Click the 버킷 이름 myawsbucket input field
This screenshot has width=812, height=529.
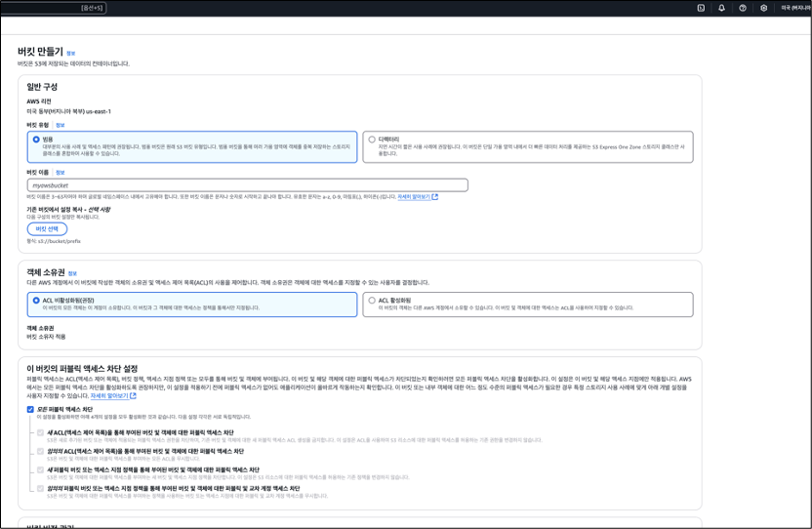tap(248, 185)
